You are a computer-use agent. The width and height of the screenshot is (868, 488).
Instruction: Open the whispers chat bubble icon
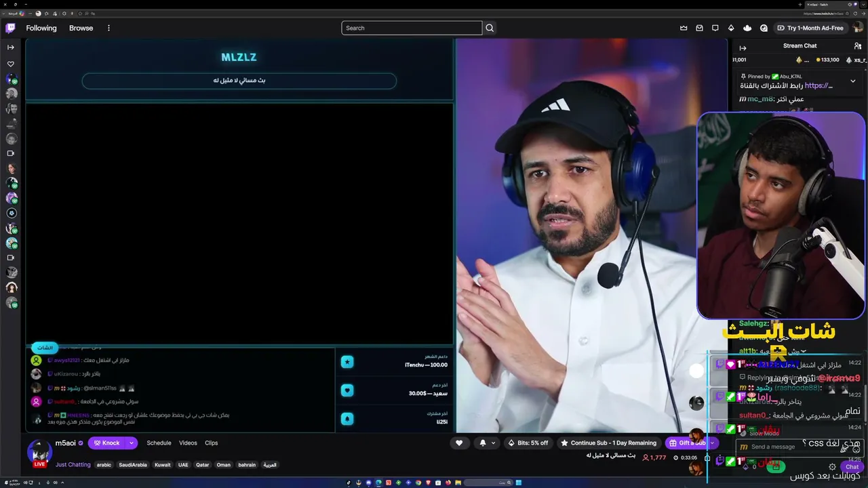coord(715,28)
